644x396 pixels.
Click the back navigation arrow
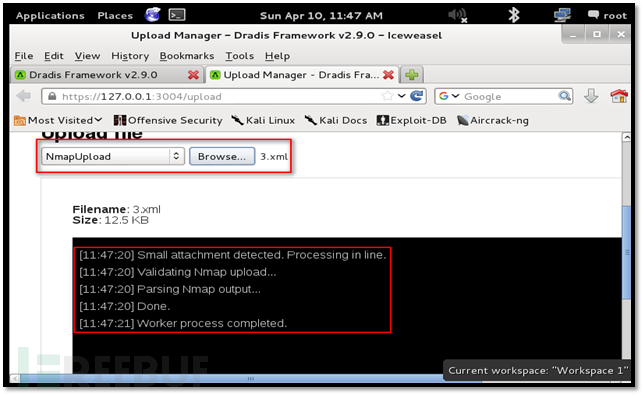(x=24, y=96)
